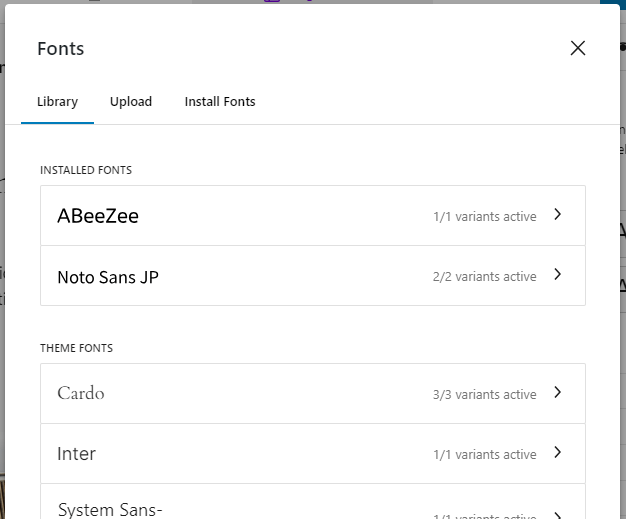626x519 pixels.
Task: Open the Inter theme font
Action: 313,454
